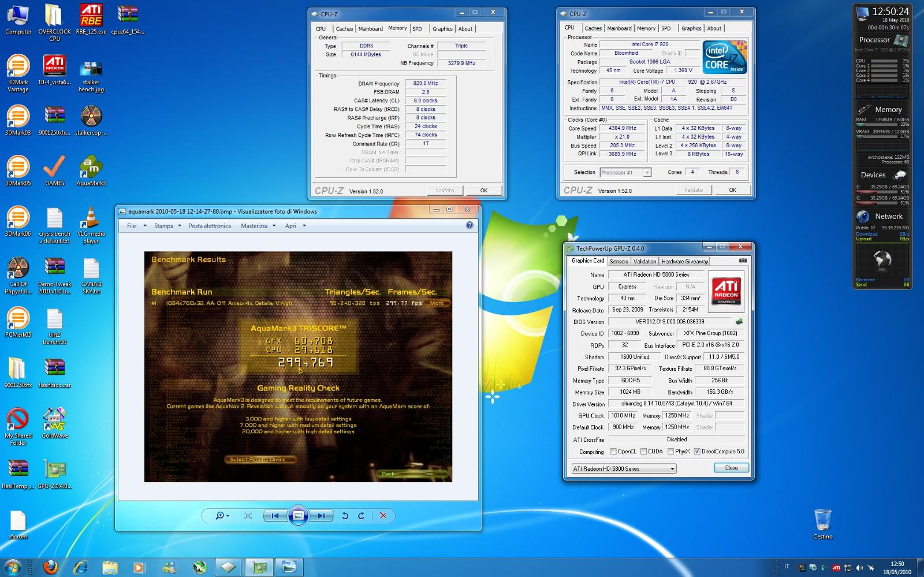The height and width of the screenshot is (577, 924).
Task: Start slideshow in Photo Viewer
Action: [x=298, y=516]
